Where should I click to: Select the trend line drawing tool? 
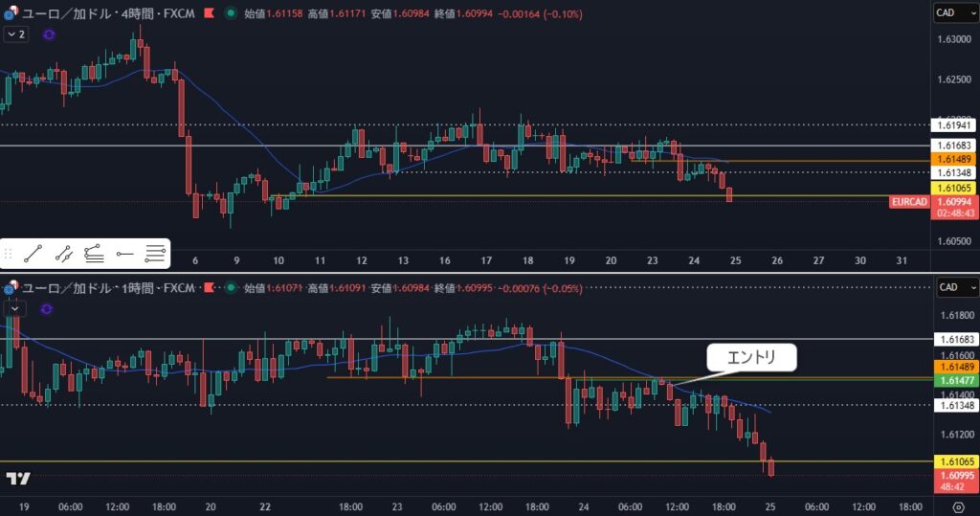(33, 254)
